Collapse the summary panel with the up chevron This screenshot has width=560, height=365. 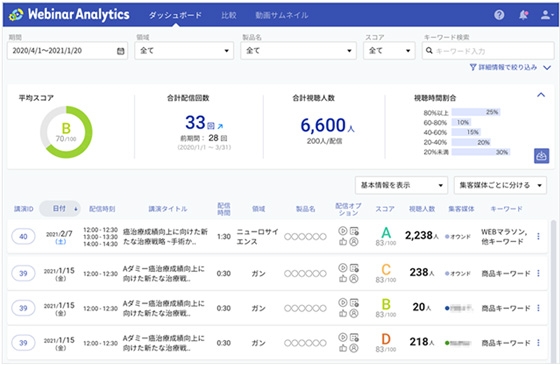[x=541, y=95]
